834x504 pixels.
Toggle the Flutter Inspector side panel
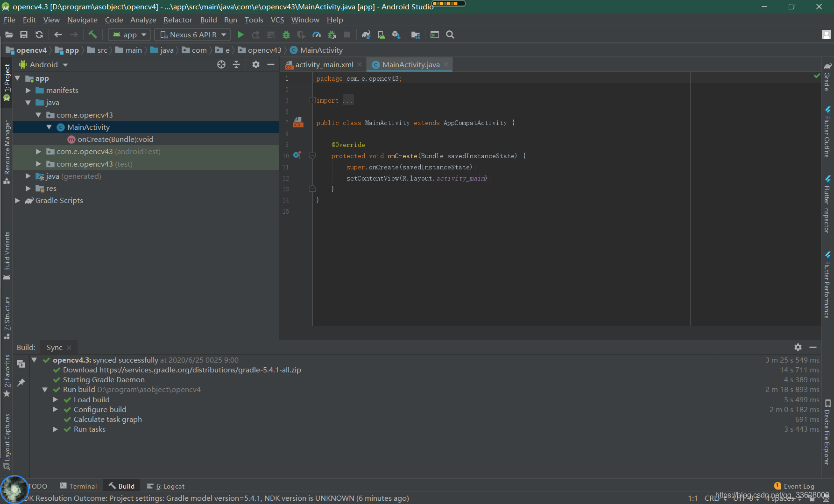coord(827,204)
